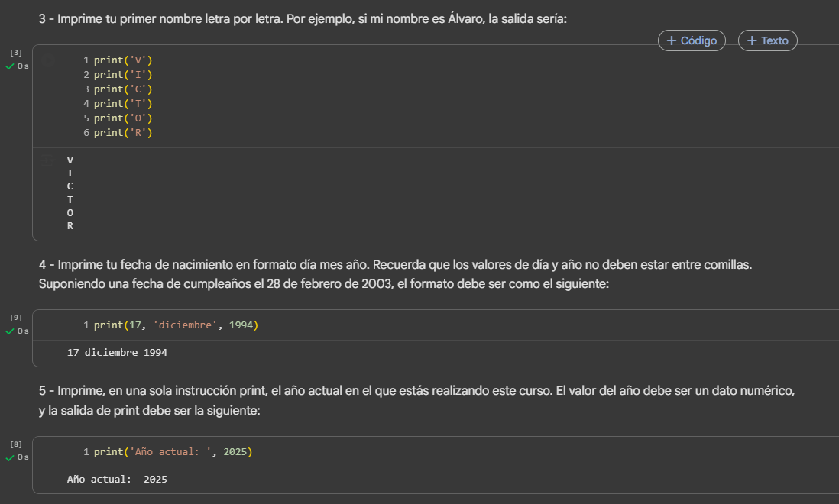Image resolution: width=839 pixels, height=504 pixels.
Task: Click the 'Año actual: 2025' output text
Action: [x=117, y=480]
